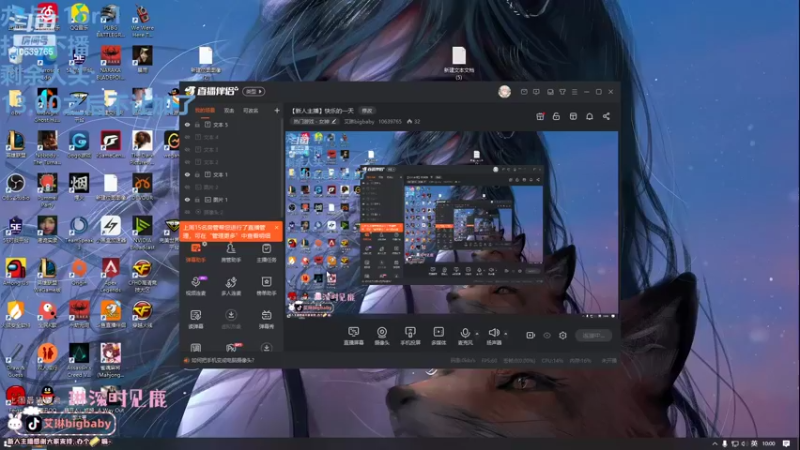Click the padlock icon in the stream header
This screenshot has width=800, height=450.
[x=556, y=116]
